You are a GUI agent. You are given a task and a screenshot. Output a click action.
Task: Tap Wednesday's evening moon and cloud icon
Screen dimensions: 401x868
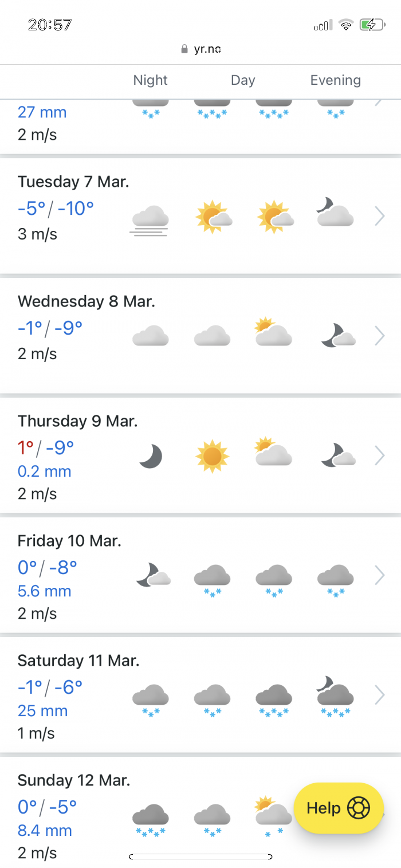pos(338,336)
